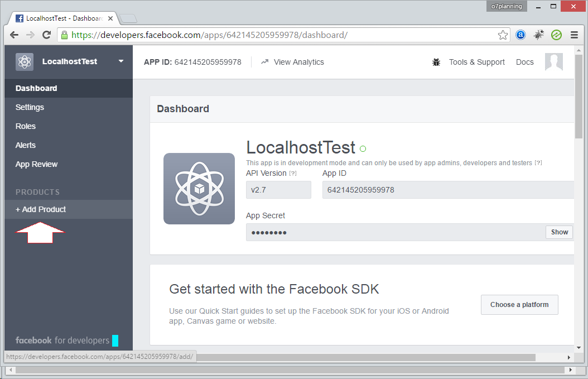This screenshot has width=588, height=379.
Task: Open the user profile avatar
Action: pyautogui.click(x=554, y=61)
